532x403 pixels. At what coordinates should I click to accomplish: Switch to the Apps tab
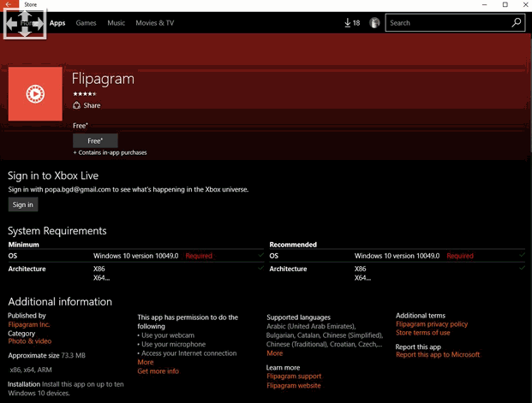point(57,23)
